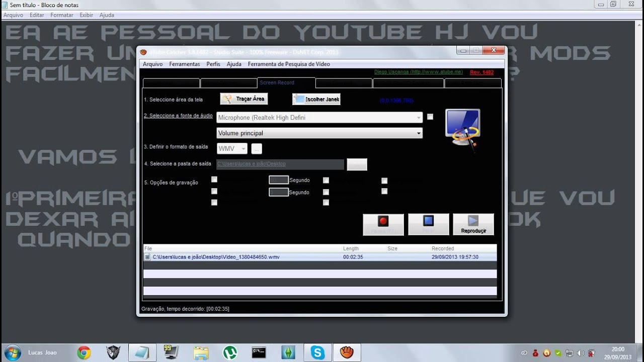Click the monitor wizard icon in aTube Catcher
The width and height of the screenshot is (644, 362).
coord(463,130)
